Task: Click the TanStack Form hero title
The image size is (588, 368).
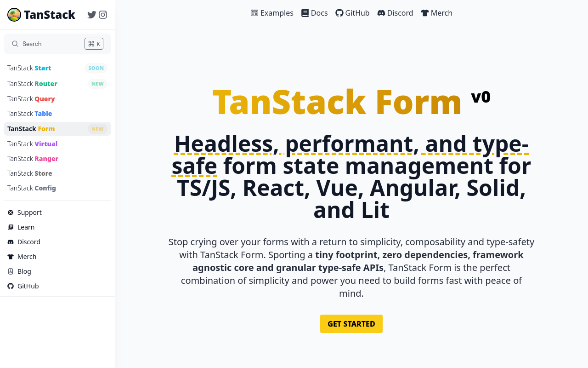Action: coord(337,102)
